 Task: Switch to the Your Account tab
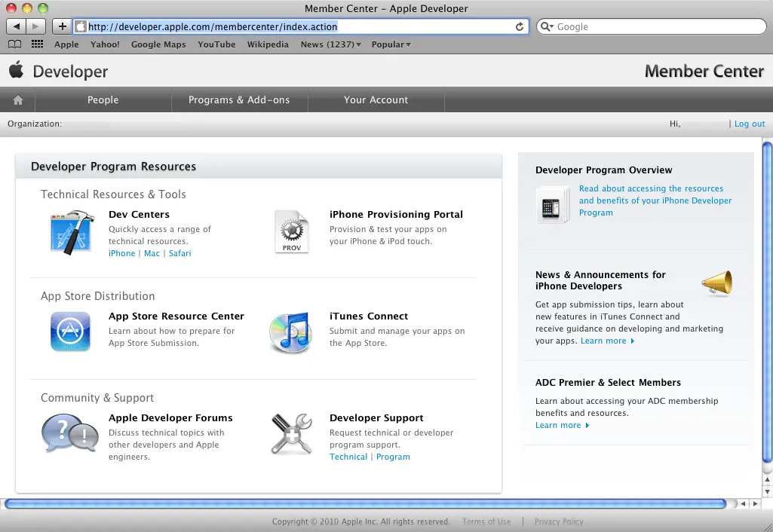[376, 100]
